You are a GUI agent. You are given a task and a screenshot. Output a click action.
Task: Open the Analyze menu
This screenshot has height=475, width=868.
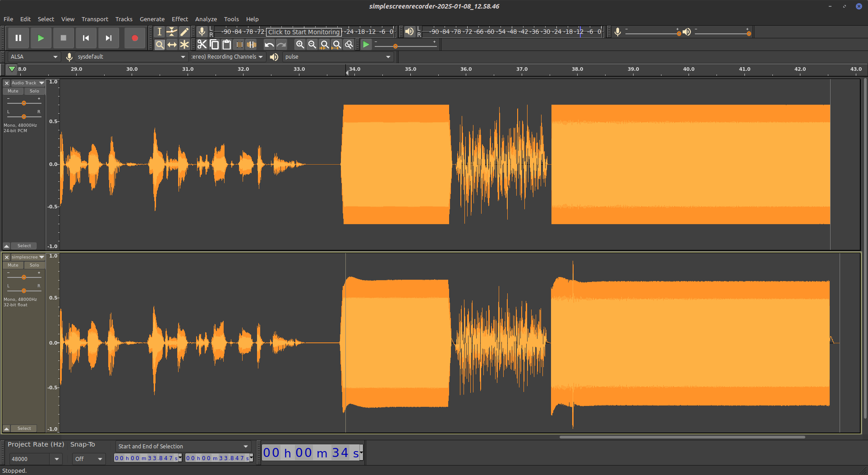[206, 19]
